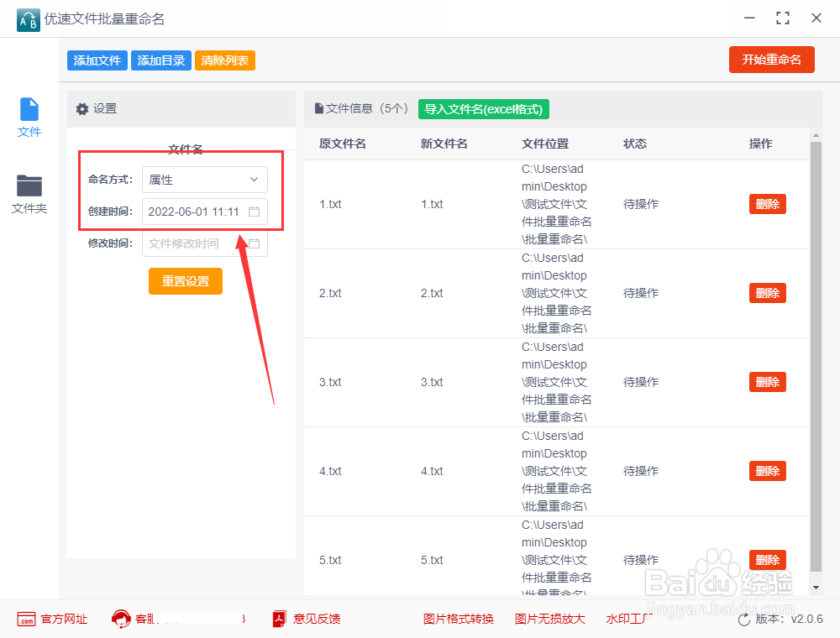
Task: Click 新文件名 column header
Action: (x=444, y=144)
